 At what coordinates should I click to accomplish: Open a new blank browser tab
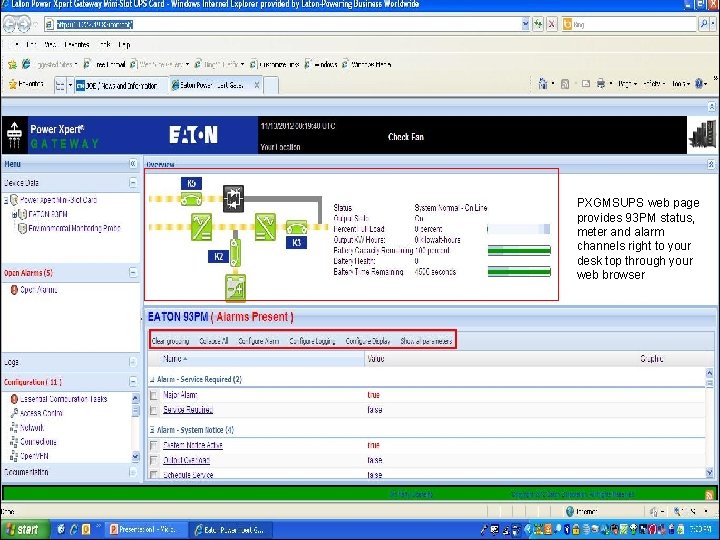pos(271,85)
